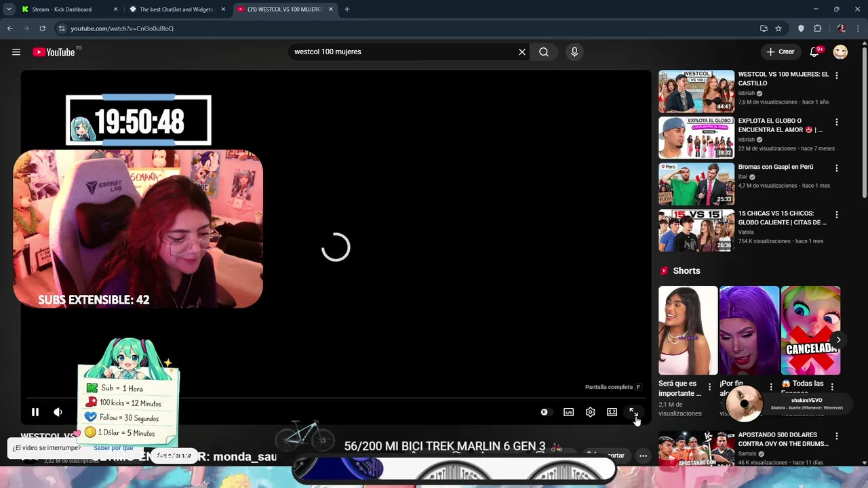Open the Chrome extensions puzzle menu
868x488 pixels.
(817, 28)
